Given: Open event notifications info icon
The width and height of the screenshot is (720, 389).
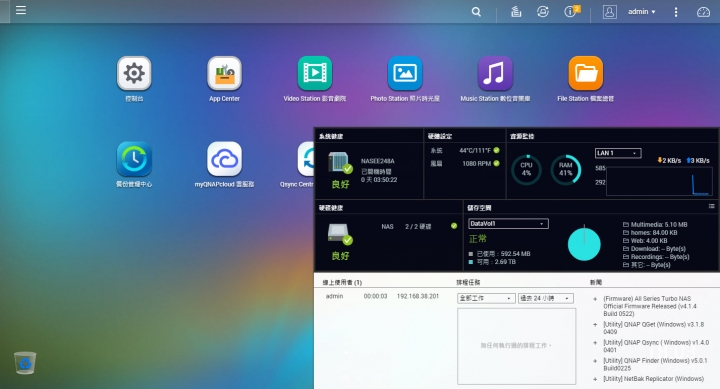Looking at the screenshot, I should pos(571,11).
